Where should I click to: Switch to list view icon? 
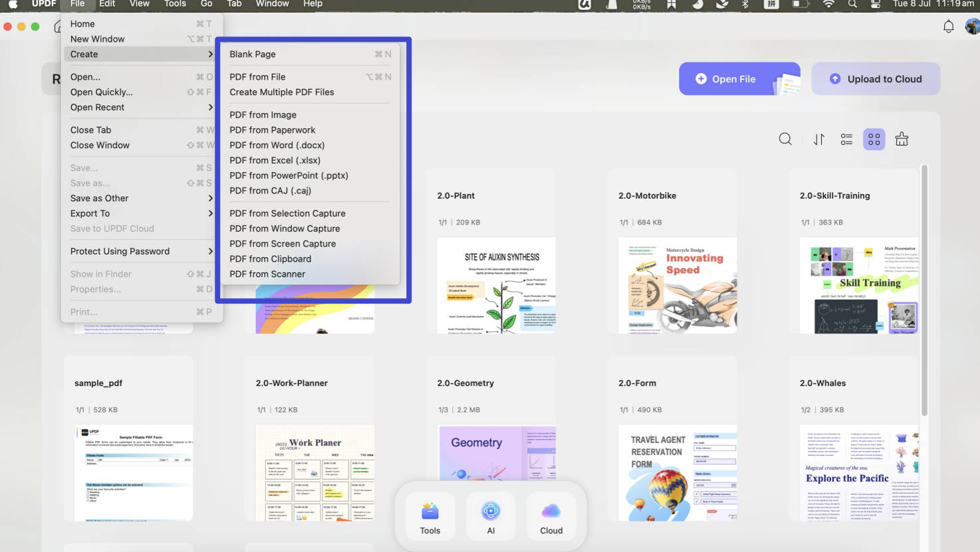tap(846, 139)
